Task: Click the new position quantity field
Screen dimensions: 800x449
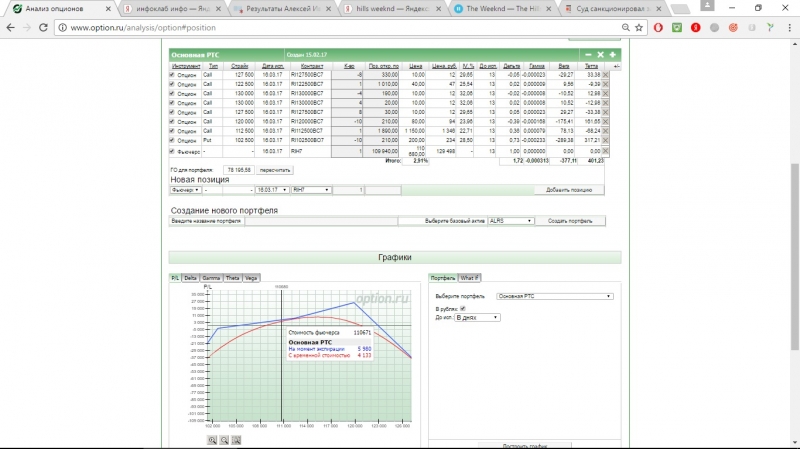Action: 348,190
